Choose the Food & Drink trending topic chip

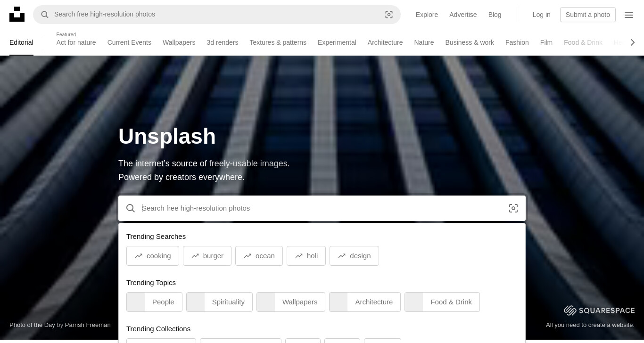point(442,302)
